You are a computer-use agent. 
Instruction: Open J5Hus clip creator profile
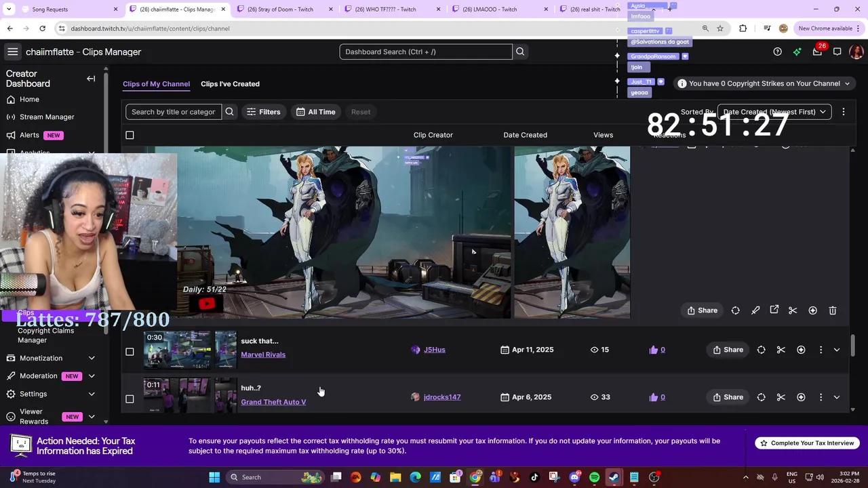click(435, 350)
